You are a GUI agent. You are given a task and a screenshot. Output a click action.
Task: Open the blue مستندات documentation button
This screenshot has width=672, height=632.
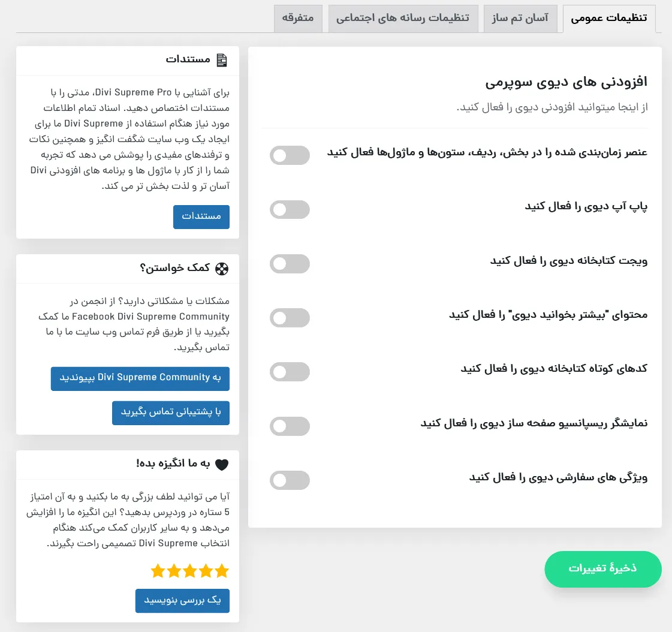201,217
